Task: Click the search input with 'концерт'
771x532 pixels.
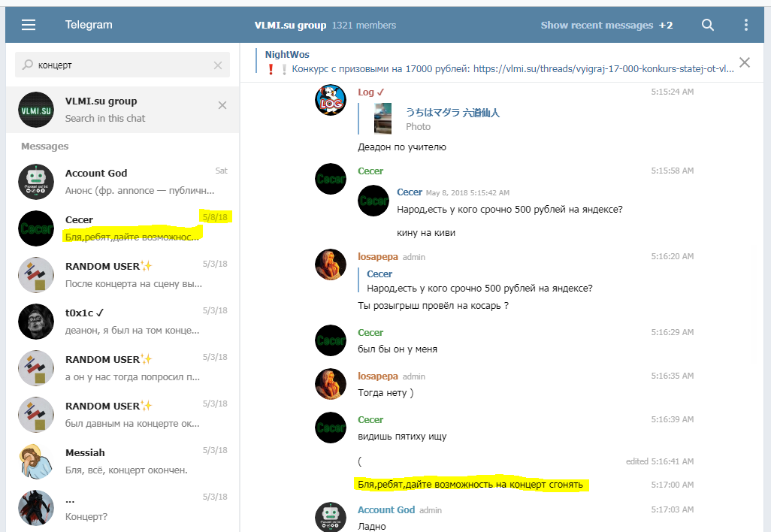Action: coord(122,65)
